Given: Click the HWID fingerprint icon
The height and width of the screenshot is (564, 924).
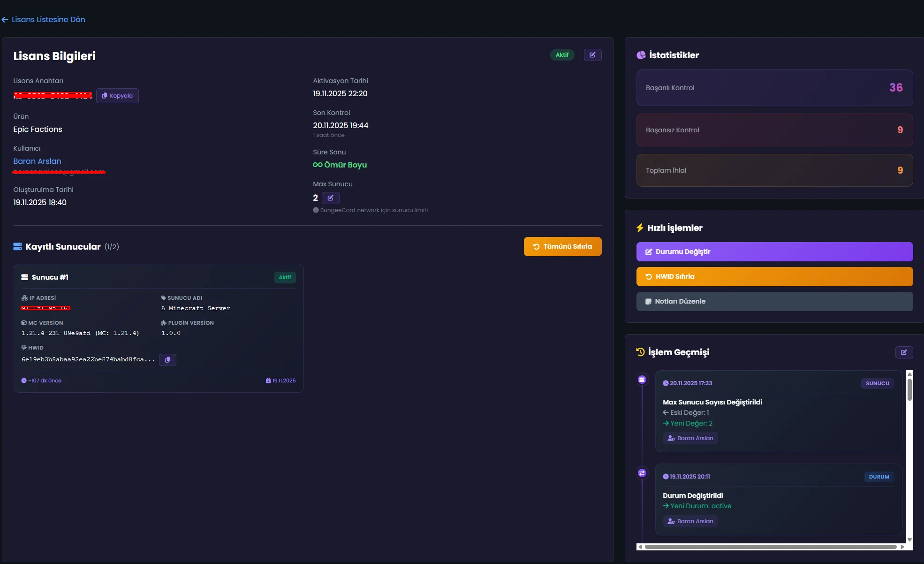Looking at the screenshot, I should (24, 348).
